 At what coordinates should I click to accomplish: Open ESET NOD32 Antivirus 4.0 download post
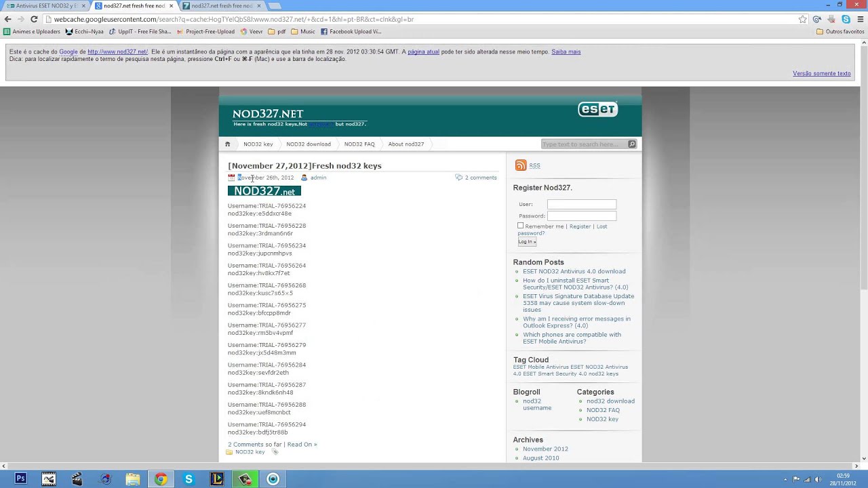pos(574,271)
